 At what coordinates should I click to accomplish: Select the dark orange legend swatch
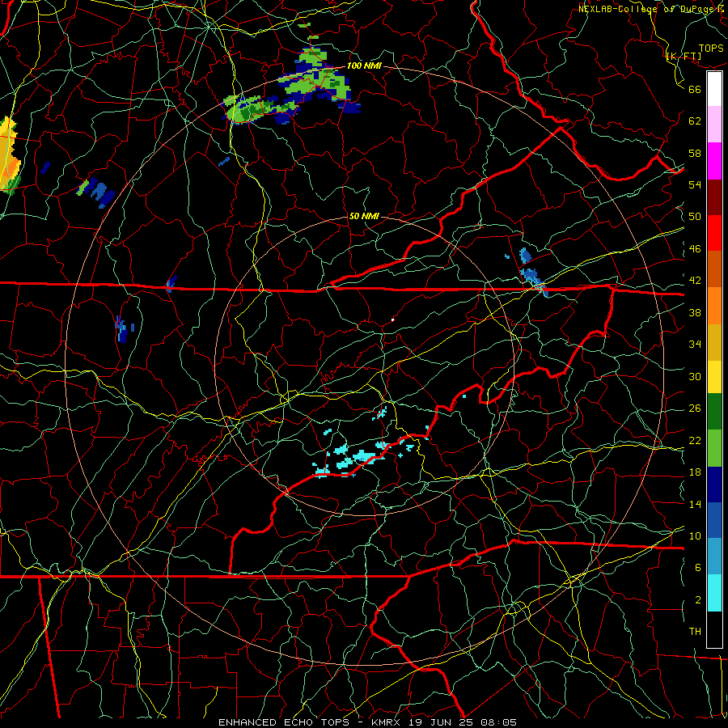pyautogui.click(x=714, y=269)
